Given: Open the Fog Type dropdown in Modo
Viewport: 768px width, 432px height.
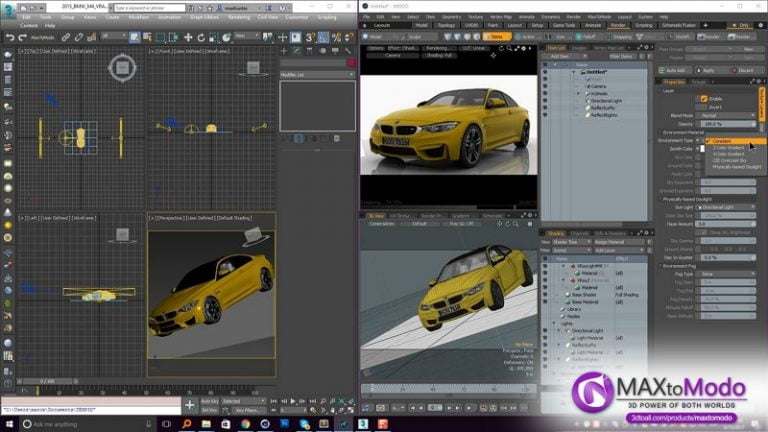Looking at the screenshot, I should click(726, 274).
